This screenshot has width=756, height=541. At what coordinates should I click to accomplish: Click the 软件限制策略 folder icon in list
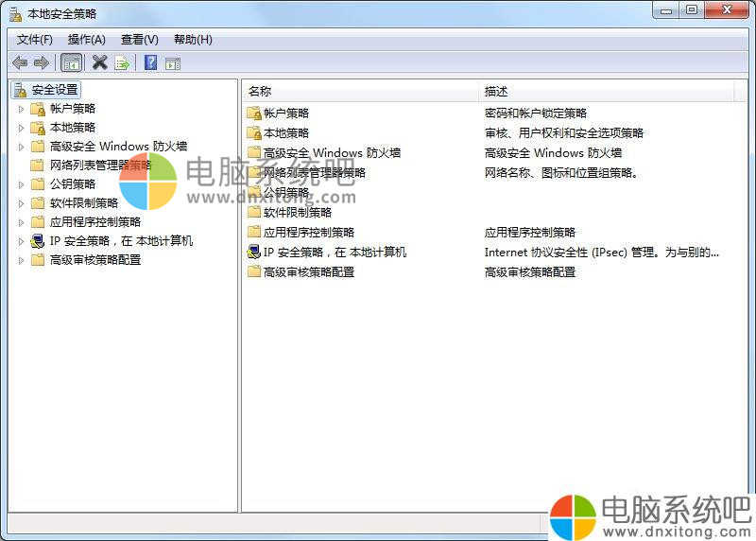pos(254,212)
